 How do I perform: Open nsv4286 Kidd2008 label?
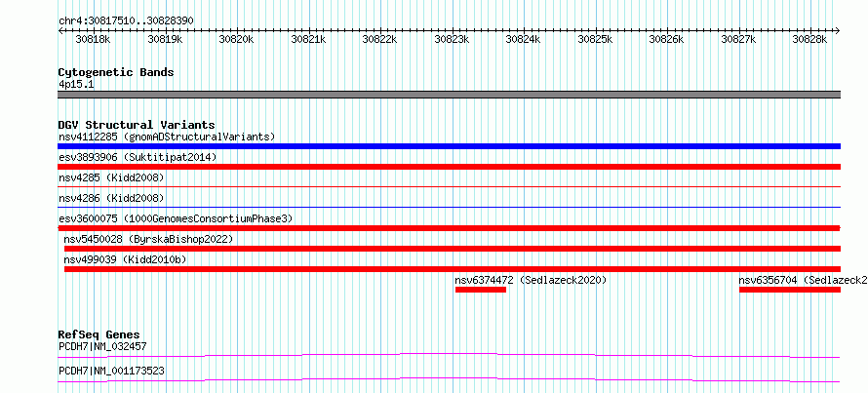(111, 198)
